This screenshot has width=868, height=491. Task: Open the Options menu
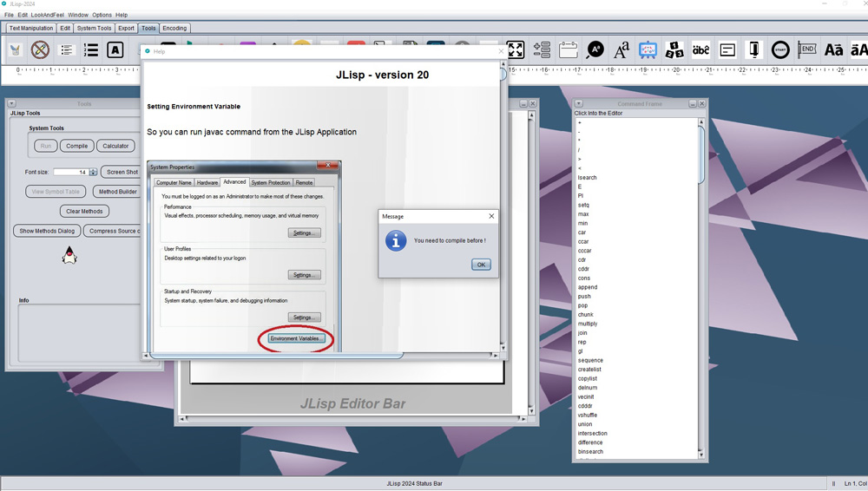102,15
